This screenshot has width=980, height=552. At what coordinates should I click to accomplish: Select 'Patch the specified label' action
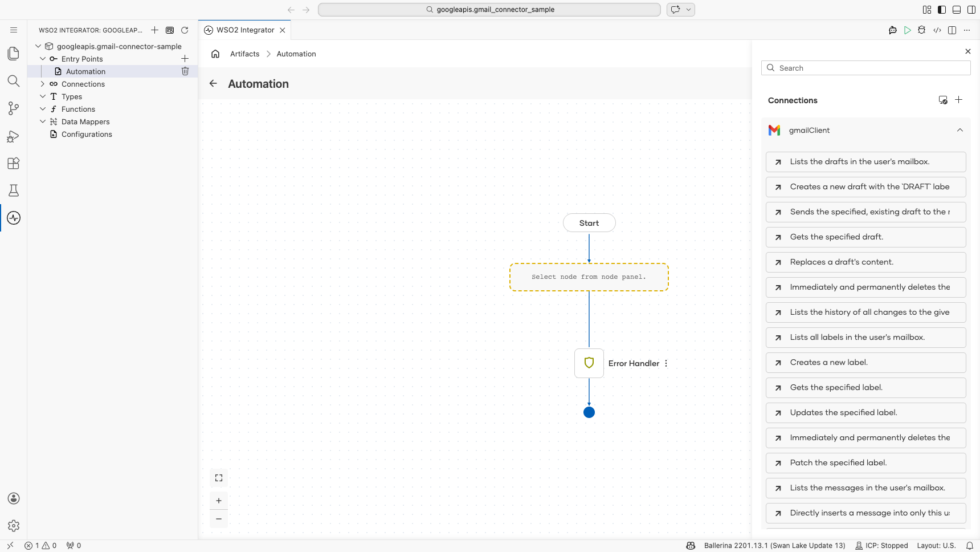coord(866,463)
